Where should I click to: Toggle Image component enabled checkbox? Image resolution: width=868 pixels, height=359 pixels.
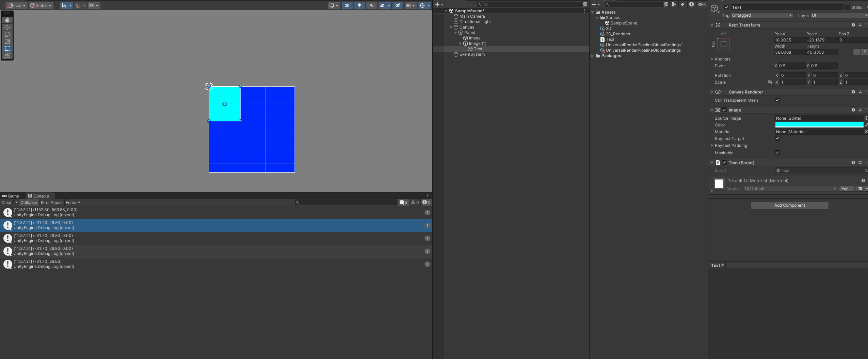(724, 110)
